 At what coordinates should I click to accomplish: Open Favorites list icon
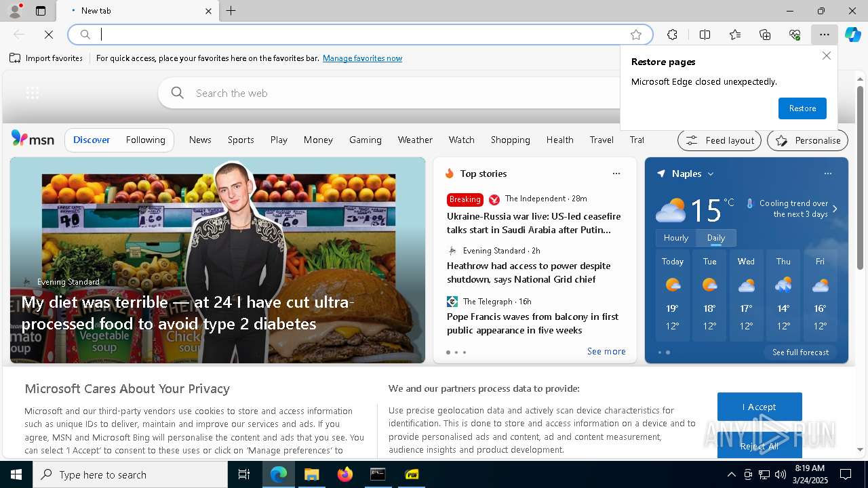[735, 35]
